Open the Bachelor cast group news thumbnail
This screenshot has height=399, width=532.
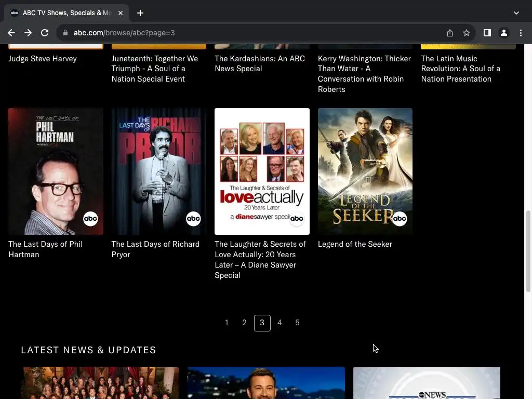click(x=101, y=383)
